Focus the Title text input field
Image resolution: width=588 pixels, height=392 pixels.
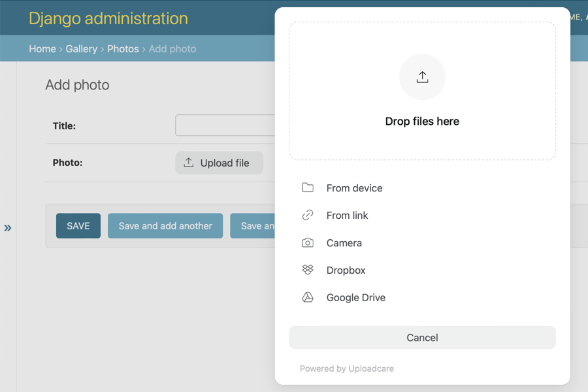click(225, 125)
